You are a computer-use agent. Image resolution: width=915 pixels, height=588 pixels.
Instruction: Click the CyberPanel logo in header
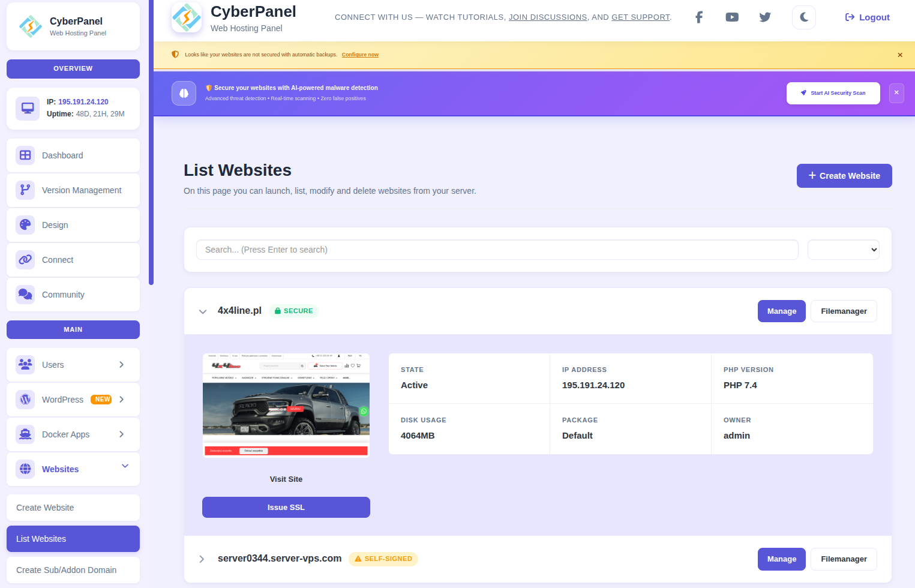click(x=187, y=17)
